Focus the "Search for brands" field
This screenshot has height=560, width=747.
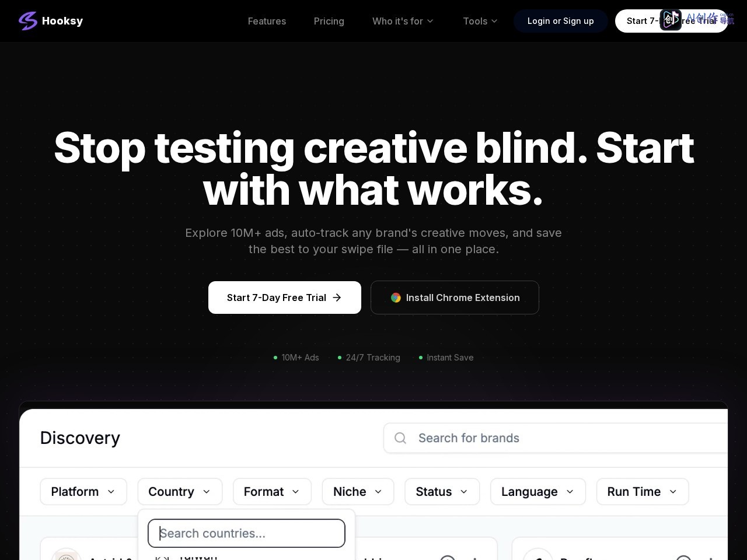(556, 438)
